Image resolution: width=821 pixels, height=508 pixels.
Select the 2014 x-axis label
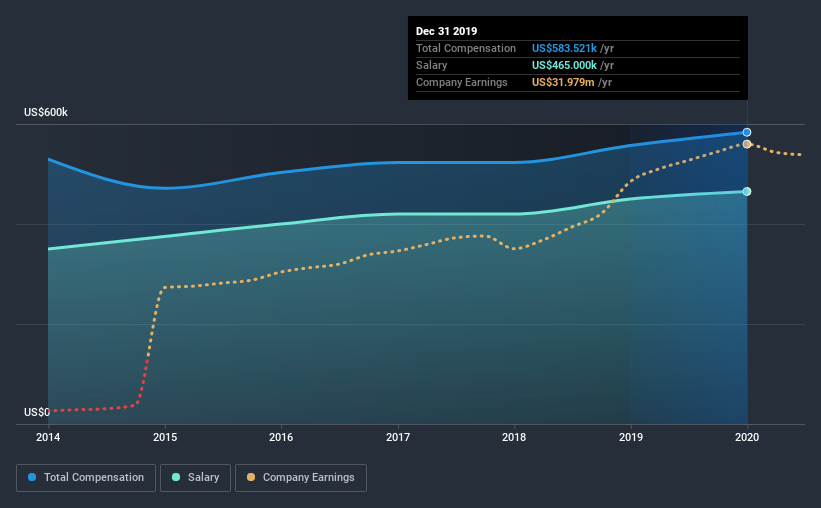48,437
